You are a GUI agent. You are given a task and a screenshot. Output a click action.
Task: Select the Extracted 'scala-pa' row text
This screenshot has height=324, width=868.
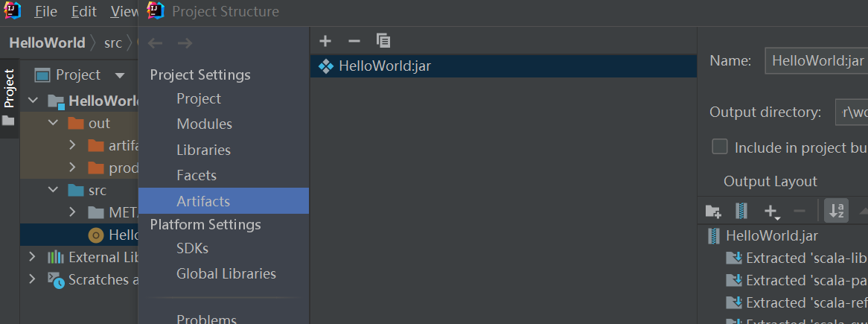[x=806, y=280]
